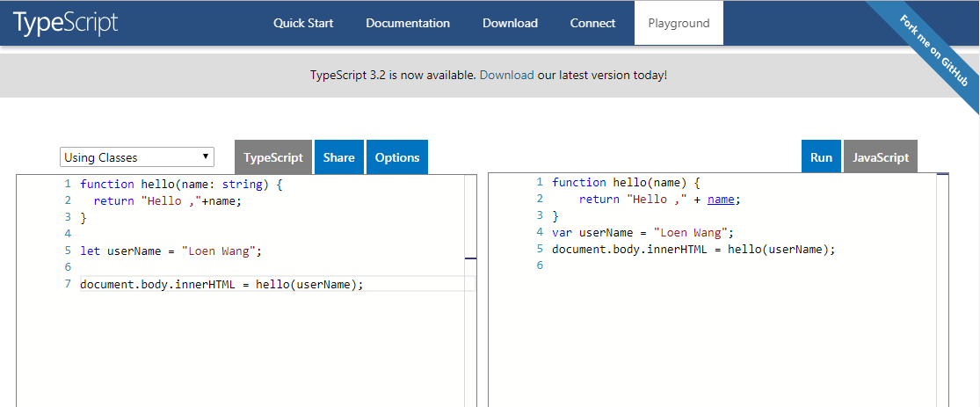980x407 pixels.
Task: Click the TypeScript editor's vertical scrollbar strip
Action: point(470,334)
